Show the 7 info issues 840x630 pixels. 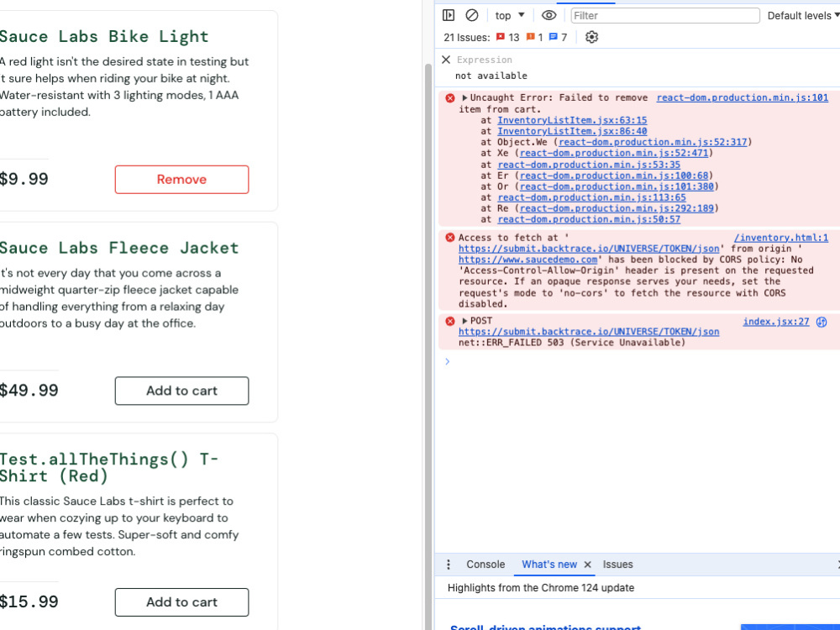[558, 37]
